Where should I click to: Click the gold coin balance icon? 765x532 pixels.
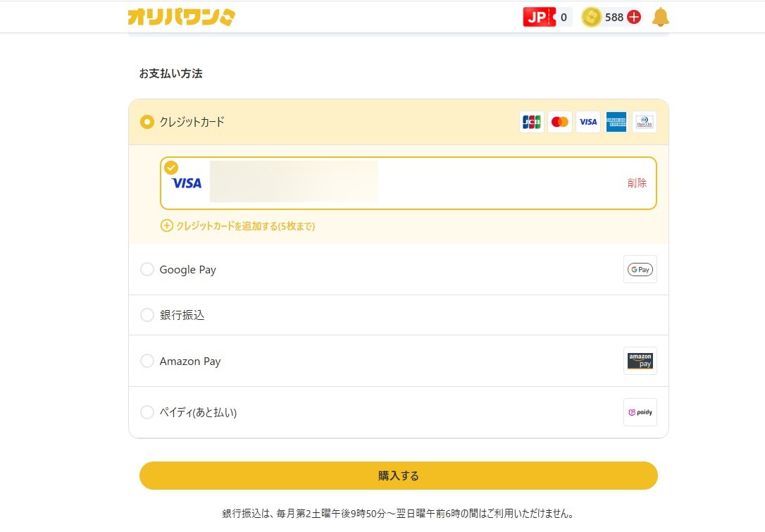tap(592, 17)
